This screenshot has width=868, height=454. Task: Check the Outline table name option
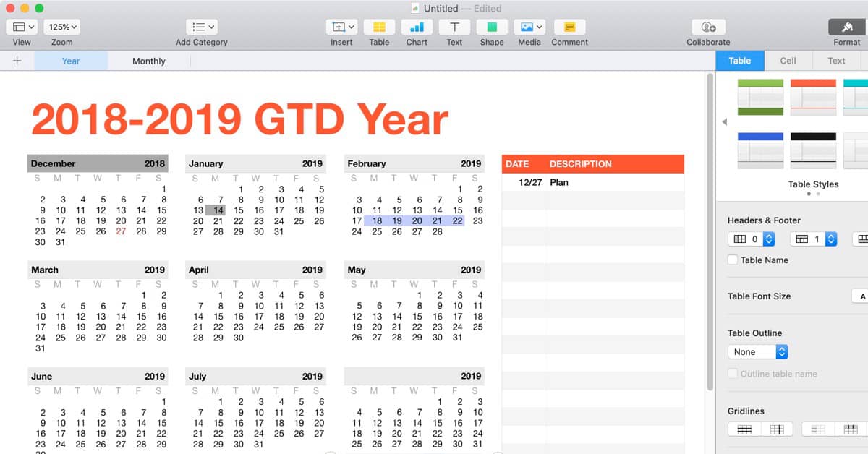[x=733, y=374]
